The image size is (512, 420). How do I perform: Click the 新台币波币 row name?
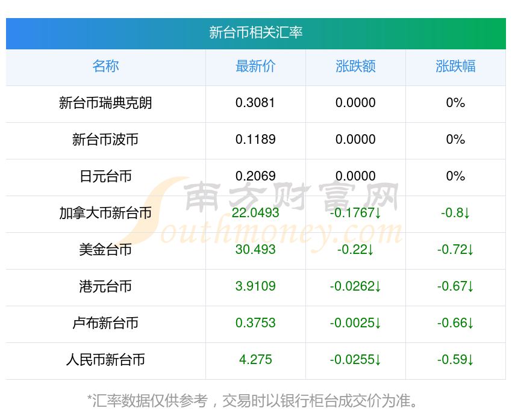coord(105,140)
